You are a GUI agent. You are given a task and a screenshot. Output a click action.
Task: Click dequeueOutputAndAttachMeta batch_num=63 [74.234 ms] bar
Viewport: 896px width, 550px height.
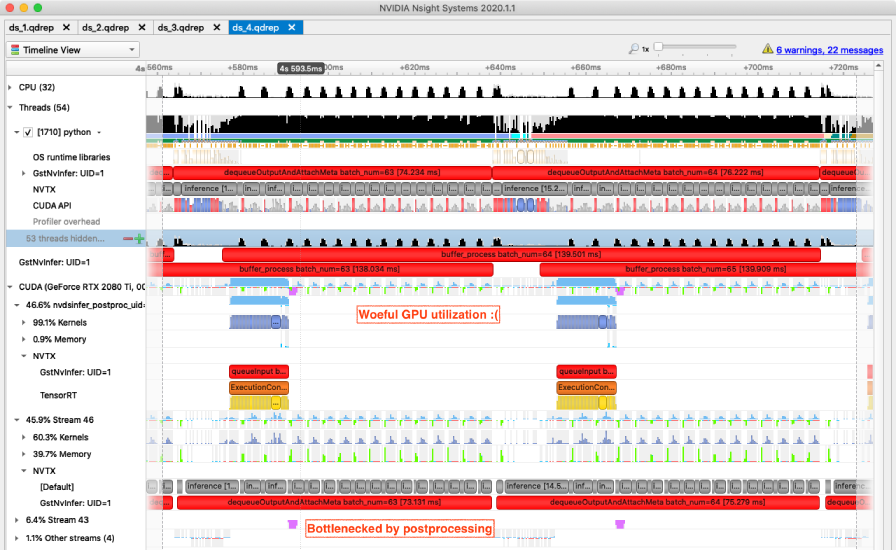(332, 172)
